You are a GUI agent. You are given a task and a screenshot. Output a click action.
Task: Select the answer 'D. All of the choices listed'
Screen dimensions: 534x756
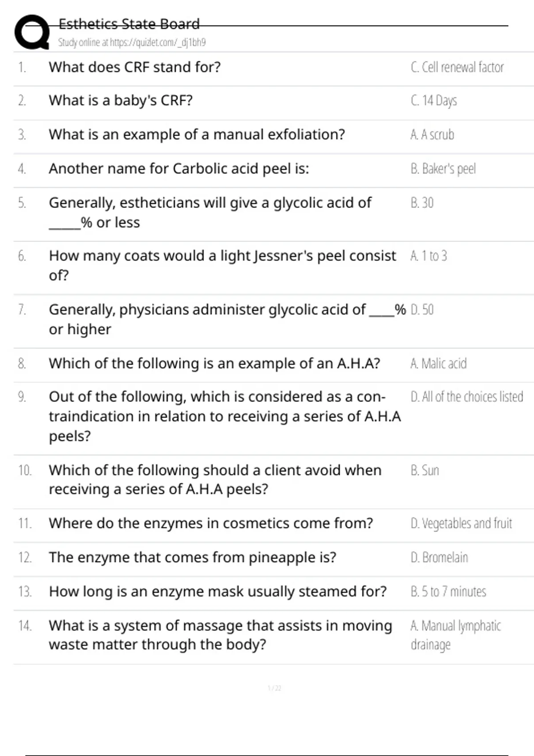(467, 397)
